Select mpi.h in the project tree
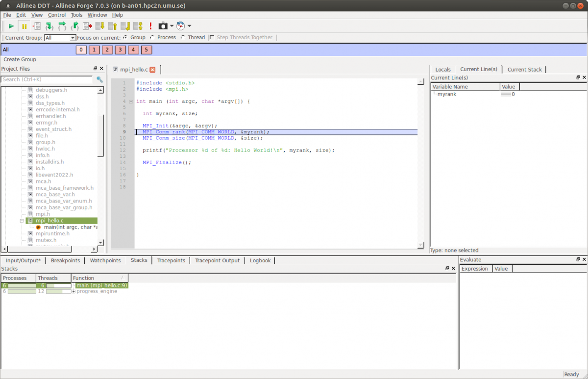The image size is (588, 379). pyautogui.click(x=43, y=214)
